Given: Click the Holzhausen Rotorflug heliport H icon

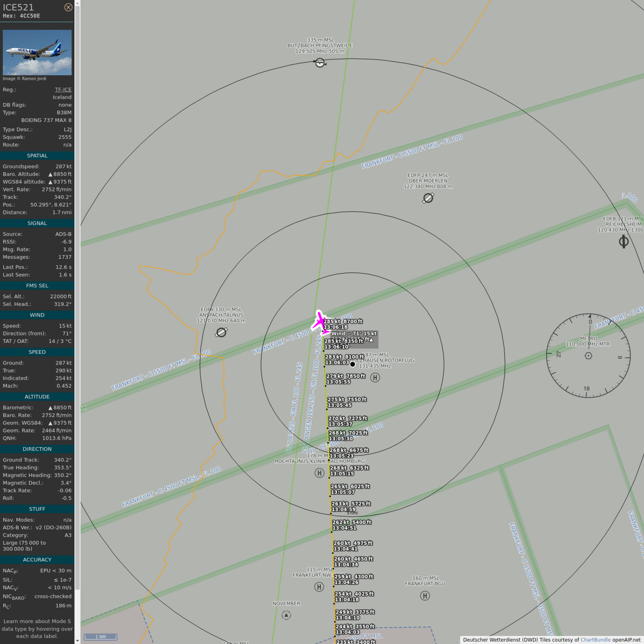Looking at the screenshot, I should (375, 377).
